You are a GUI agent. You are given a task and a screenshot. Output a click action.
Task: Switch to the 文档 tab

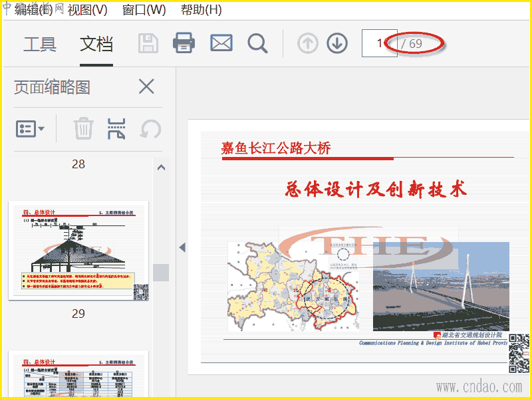[x=96, y=44]
